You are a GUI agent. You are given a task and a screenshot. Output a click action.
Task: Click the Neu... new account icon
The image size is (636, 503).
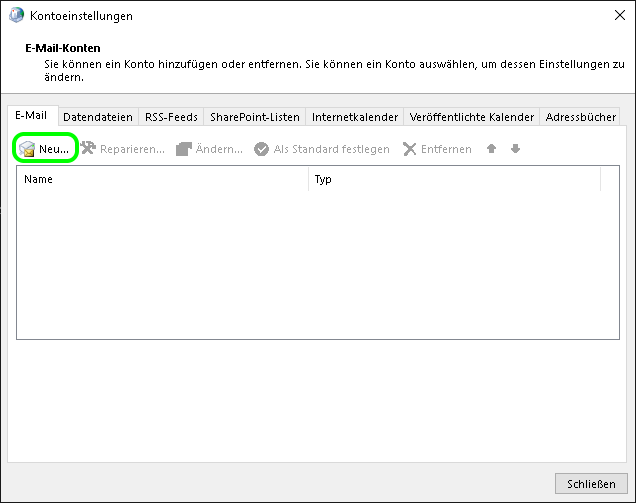click(27, 149)
